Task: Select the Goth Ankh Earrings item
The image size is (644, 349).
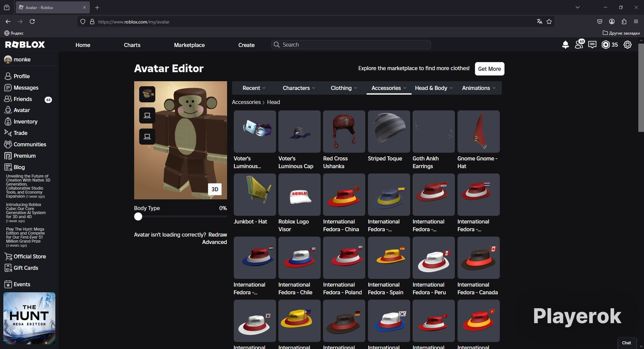Action: click(434, 132)
